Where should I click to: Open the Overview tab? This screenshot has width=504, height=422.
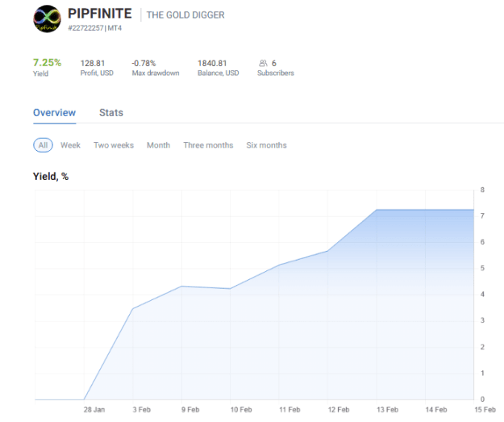coord(54,113)
